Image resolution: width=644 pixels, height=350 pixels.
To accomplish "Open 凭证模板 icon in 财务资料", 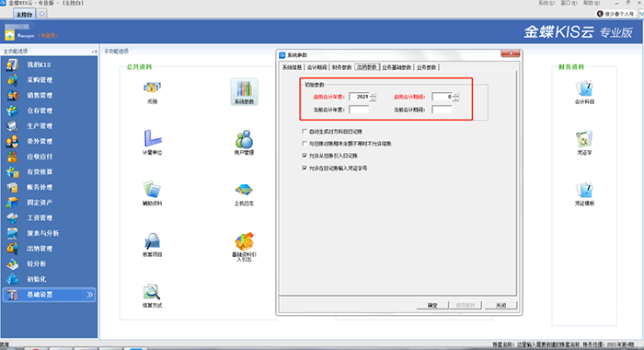I will point(584,193).
